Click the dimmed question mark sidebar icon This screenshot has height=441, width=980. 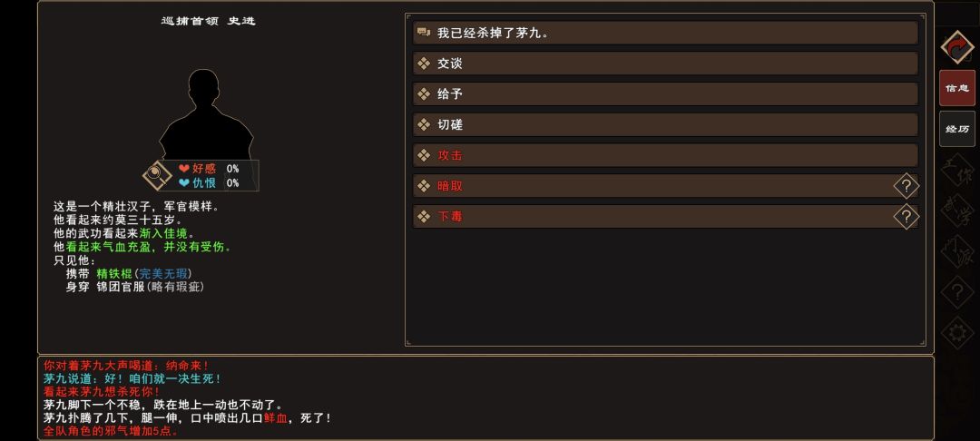(956, 292)
